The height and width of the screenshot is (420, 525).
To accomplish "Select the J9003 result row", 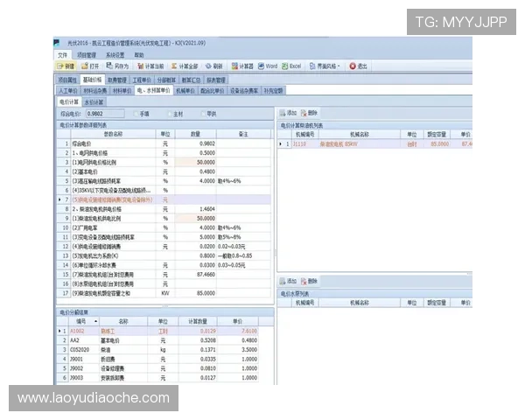I will click(x=158, y=378).
